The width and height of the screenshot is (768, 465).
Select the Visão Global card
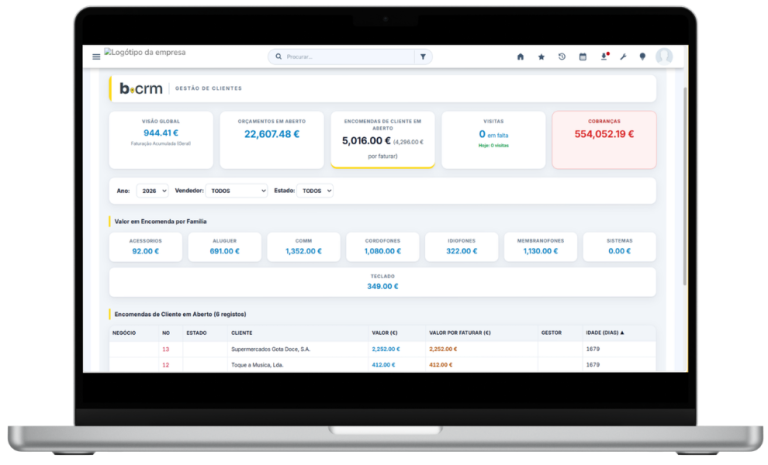tap(161, 140)
